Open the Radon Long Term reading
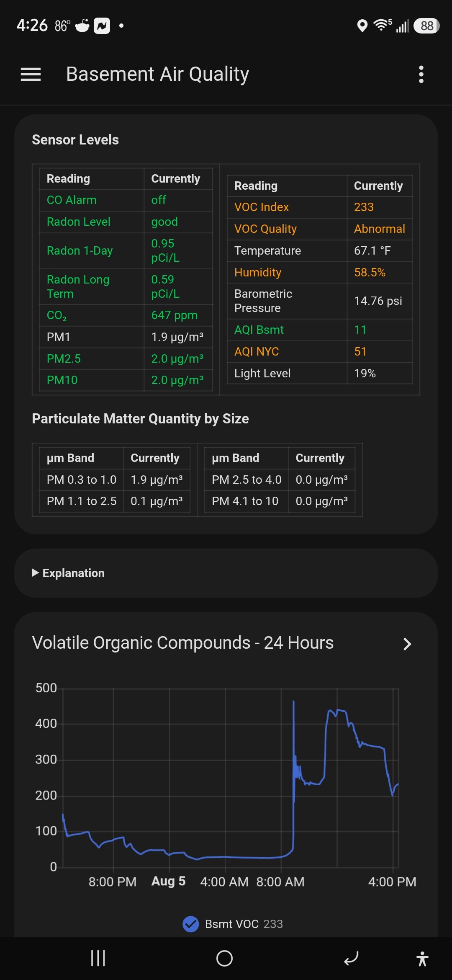Image resolution: width=452 pixels, height=980 pixels. tap(126, 287)
